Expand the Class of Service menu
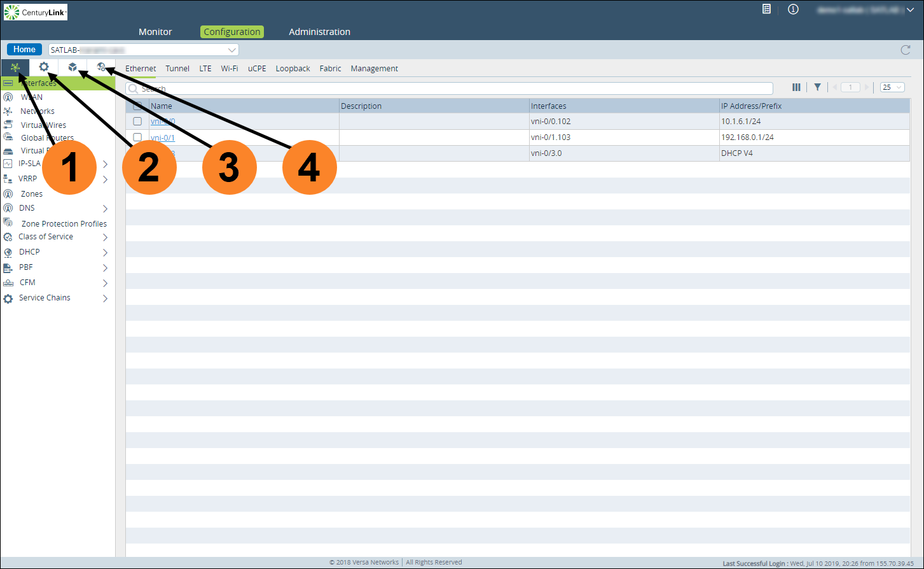 [106, 236]
